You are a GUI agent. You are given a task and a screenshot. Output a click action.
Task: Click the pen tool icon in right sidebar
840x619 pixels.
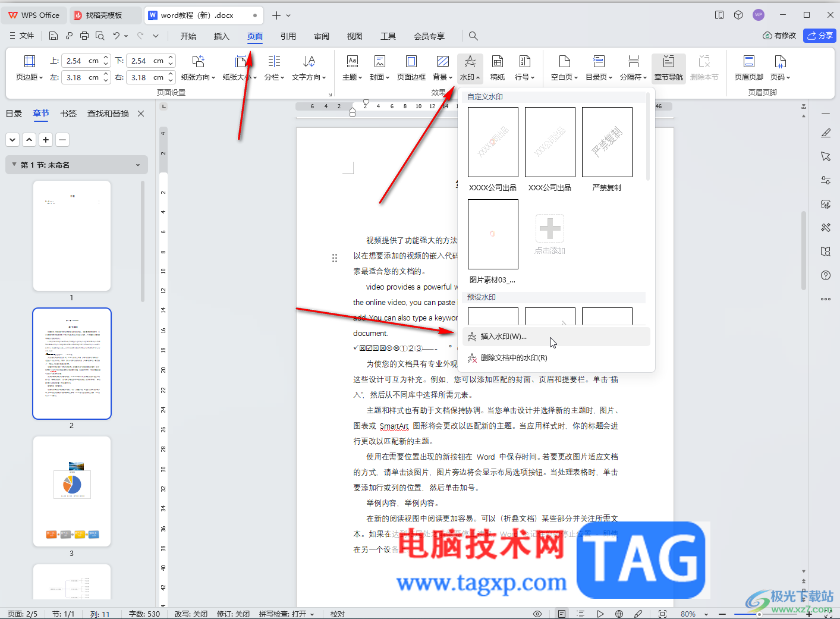pyautogui.click(x=826, y=133)
